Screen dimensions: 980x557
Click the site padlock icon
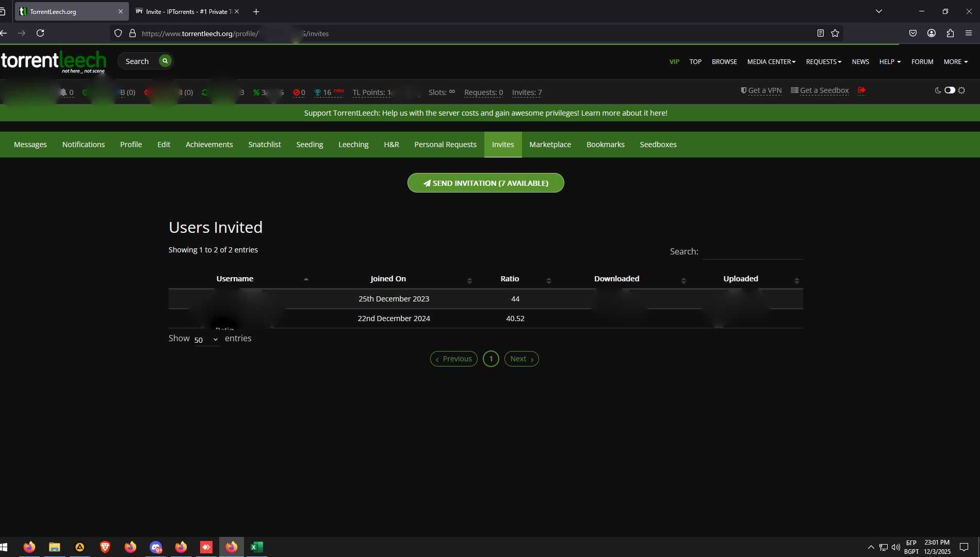pyautogui.click(x=133, y=33)
